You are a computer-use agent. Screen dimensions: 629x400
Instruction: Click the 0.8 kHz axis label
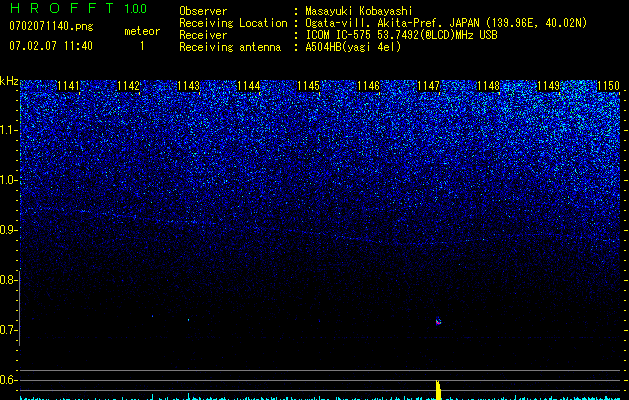[x=8, y=280]
